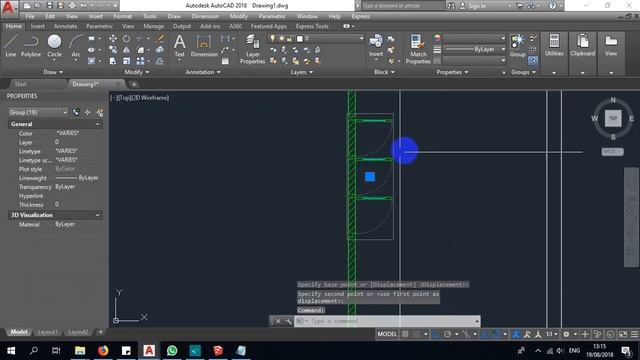This screenshot has height=360, width=640.
Task: Click the Customize command line wrench icon
Action: click(x=289, y=321)
